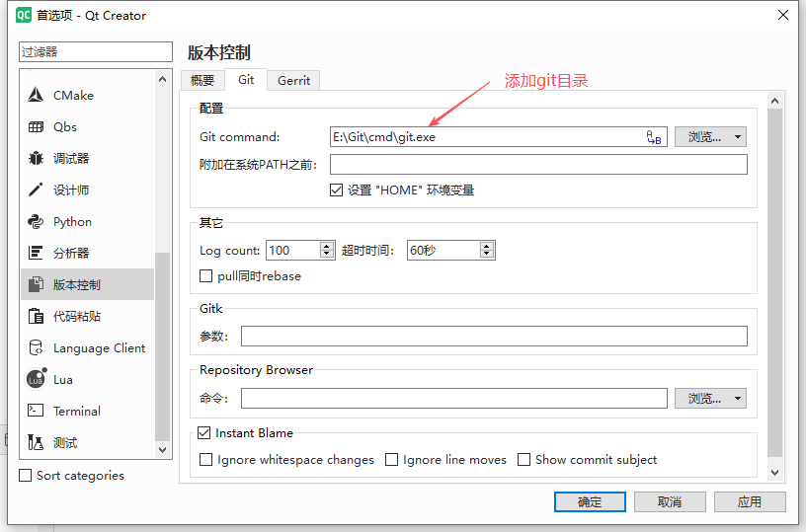Click the code pasting clipboard icon

36,316
